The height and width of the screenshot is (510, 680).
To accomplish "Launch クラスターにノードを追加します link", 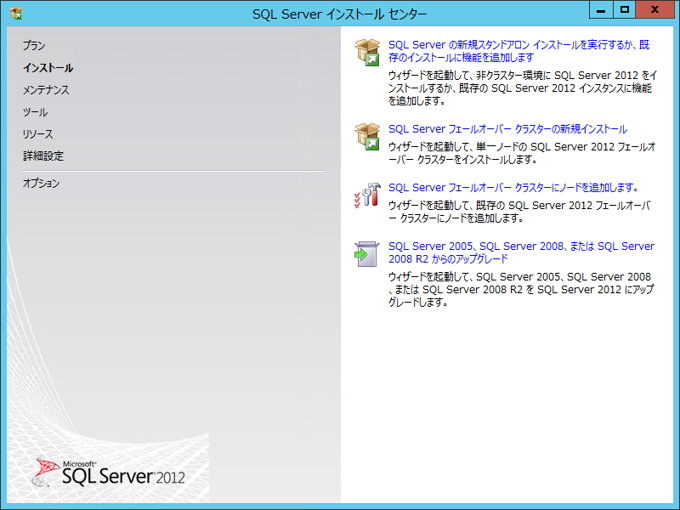I will tap(513, 188).
